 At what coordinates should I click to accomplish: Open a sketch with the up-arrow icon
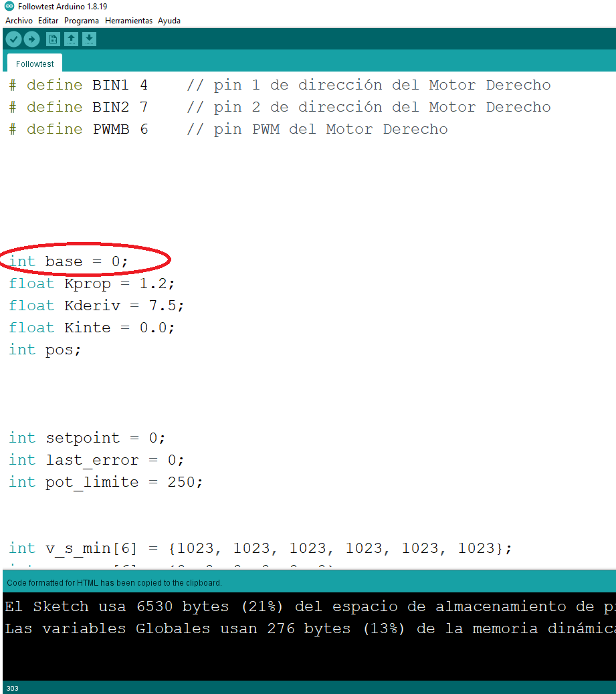(71, 39)
